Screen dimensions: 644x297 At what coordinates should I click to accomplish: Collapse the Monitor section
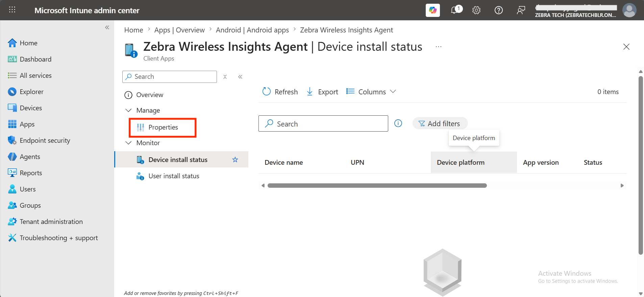point(128,143)
